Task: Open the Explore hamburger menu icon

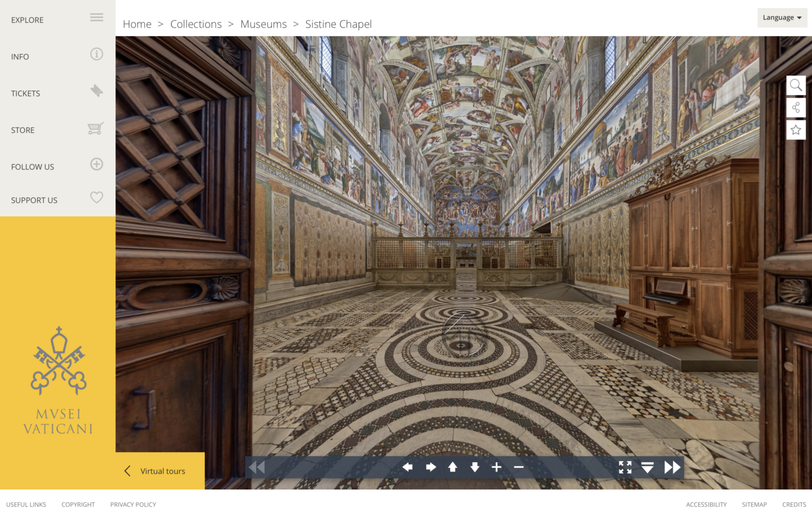Action: pyautogui.click(x=97, y=17)
